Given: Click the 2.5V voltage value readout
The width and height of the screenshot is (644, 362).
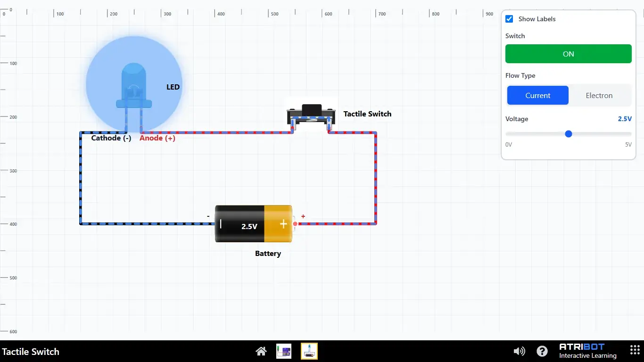Looking at the screenshot, I should [625, 119].
